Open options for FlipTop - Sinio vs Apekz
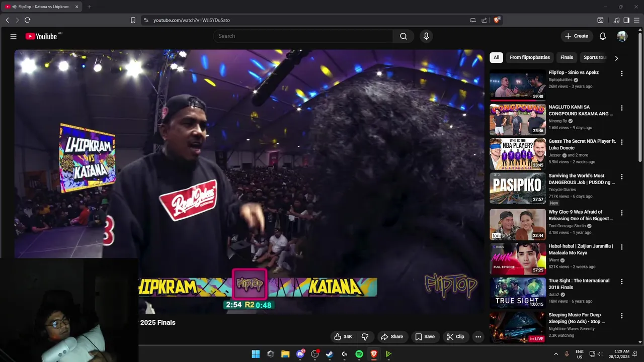This screenshot has height=362, width=644. tap(621, 73)
